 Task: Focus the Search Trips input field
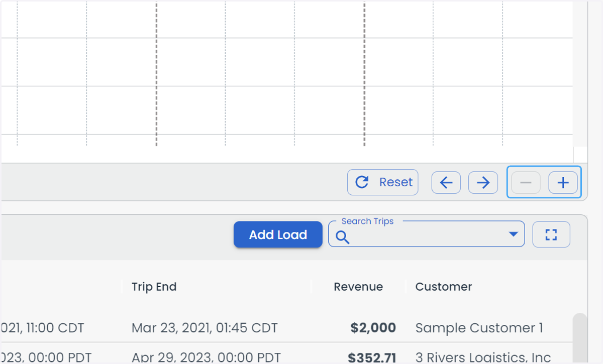[426, 234]
